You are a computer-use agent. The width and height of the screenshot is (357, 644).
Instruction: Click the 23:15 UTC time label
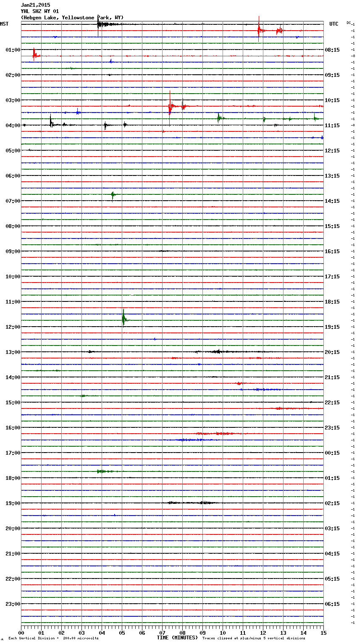332,428
